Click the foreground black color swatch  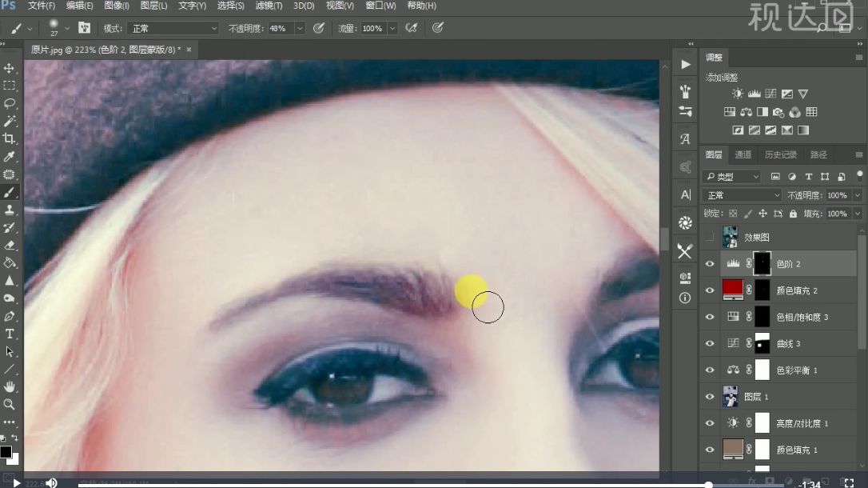(x=6, y=452)
